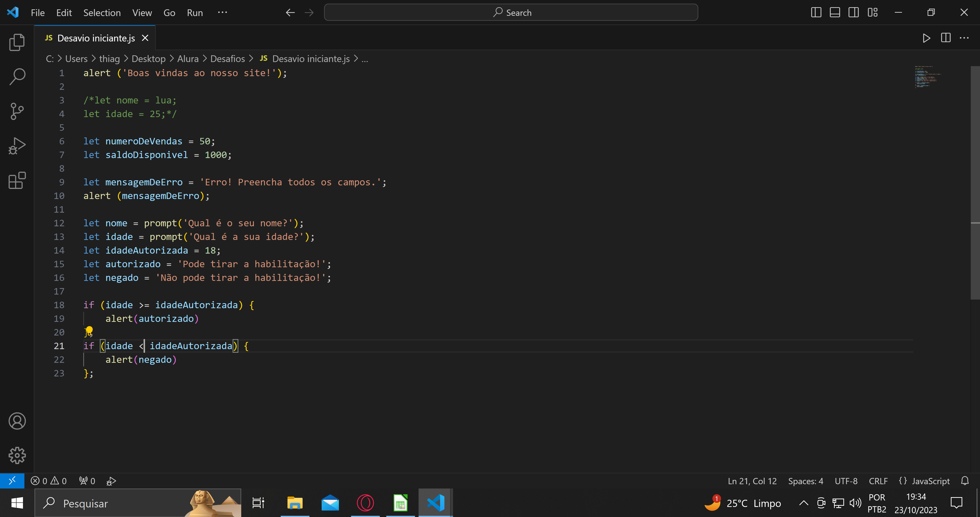Open the Search view in activity bar

[17, 77]
